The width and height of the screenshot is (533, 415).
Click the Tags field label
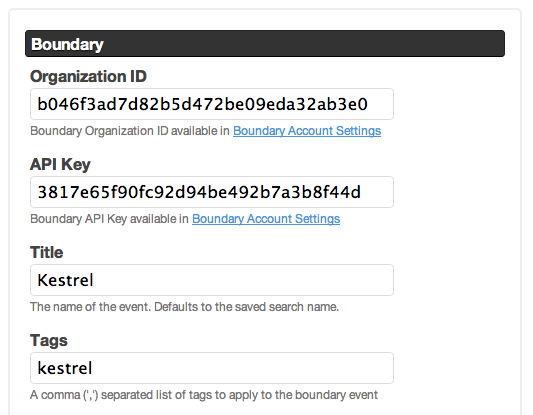(49, 341)
